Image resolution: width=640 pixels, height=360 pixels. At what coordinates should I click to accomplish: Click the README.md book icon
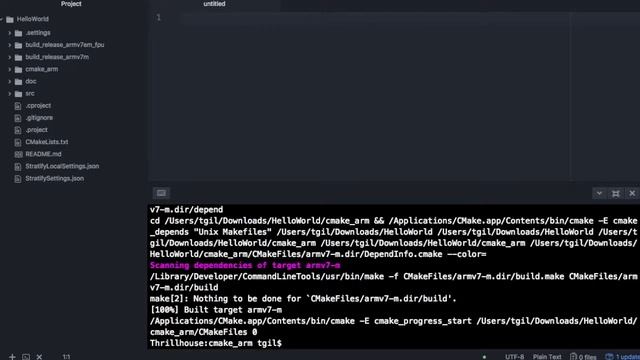pos(18,154)
